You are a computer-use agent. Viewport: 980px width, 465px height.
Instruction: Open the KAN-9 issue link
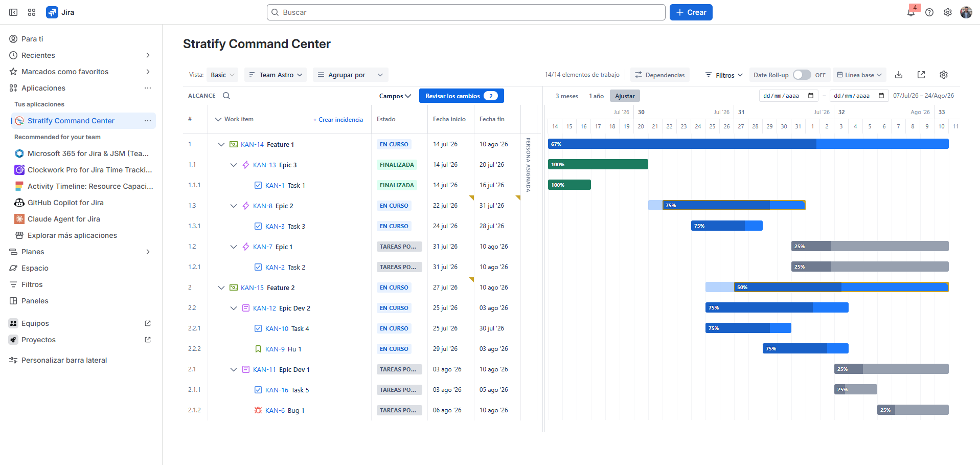tap(275, 349)
